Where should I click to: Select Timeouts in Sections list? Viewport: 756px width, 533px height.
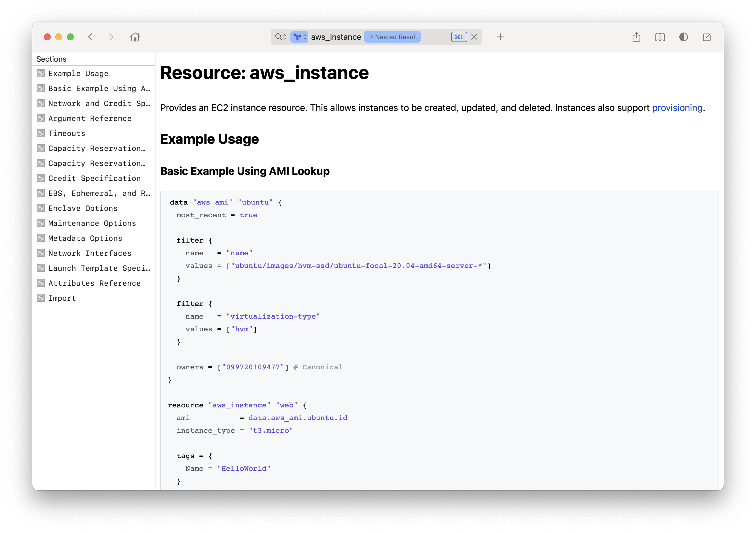pos(67,133)
